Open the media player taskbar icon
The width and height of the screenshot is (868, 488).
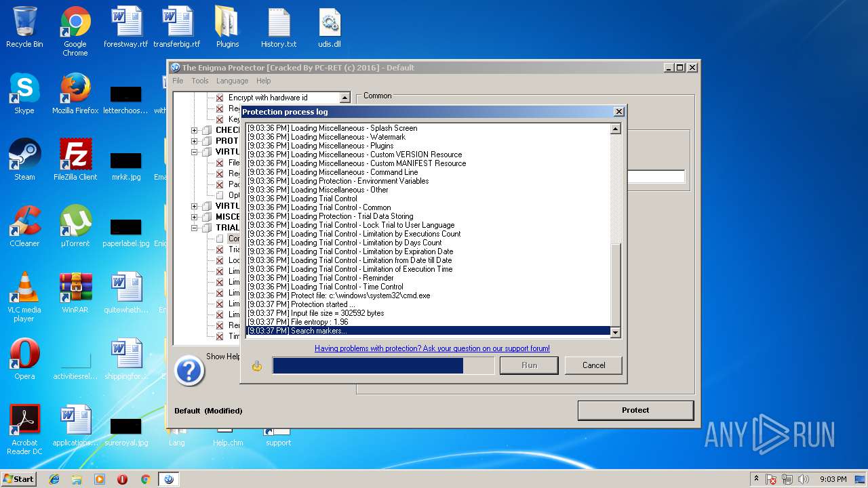[x=100, y=479]
